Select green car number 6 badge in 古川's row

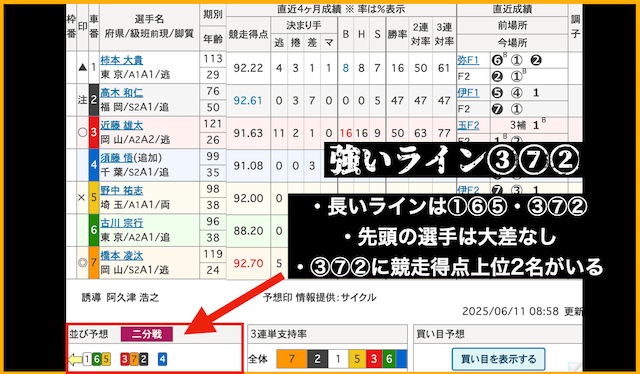tap(93, 230)
